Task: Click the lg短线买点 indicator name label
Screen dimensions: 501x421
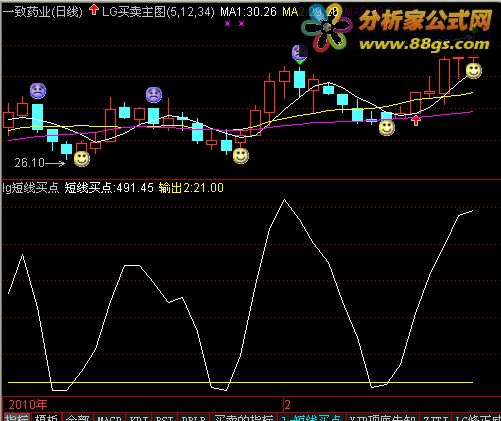Action: pos(31,188)
